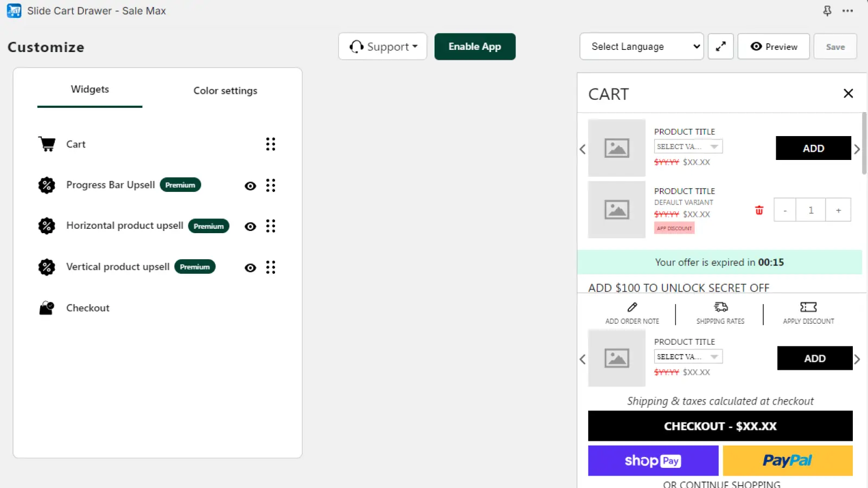868x488 pixels.
Task: Click the Add Order Note pencil icon
Action: (632, 307)
